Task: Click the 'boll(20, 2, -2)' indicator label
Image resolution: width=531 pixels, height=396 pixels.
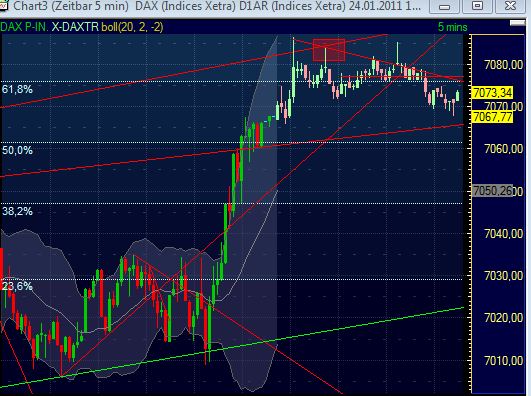Action: click(132, 27)
